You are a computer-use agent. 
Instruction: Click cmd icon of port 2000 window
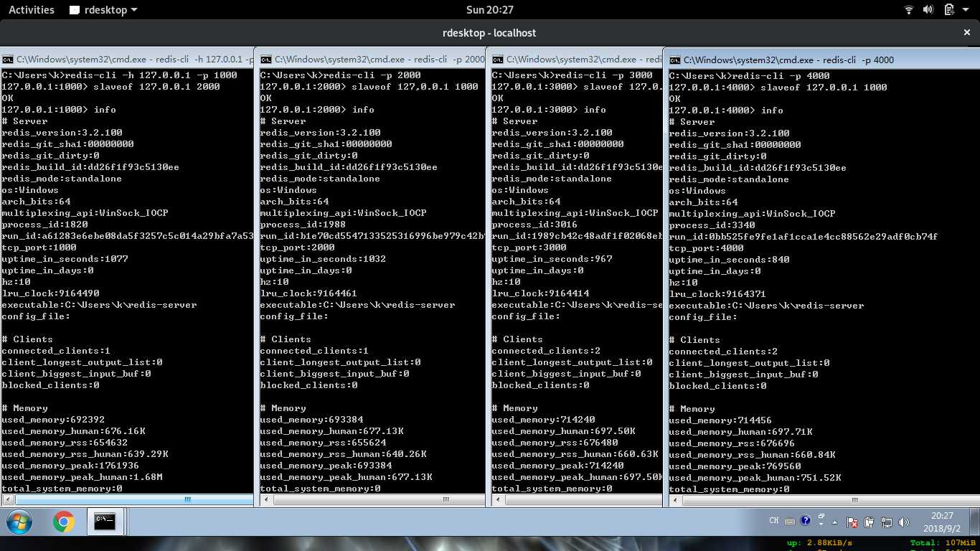pos(266,60)
